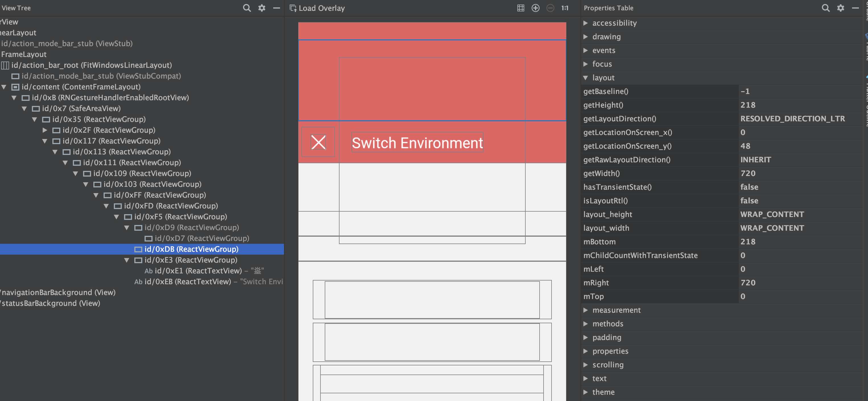The width and height of the screenshot is (868, 401).
Task: Collapse the Properties Table panel
Action: (x=855, y=8)
